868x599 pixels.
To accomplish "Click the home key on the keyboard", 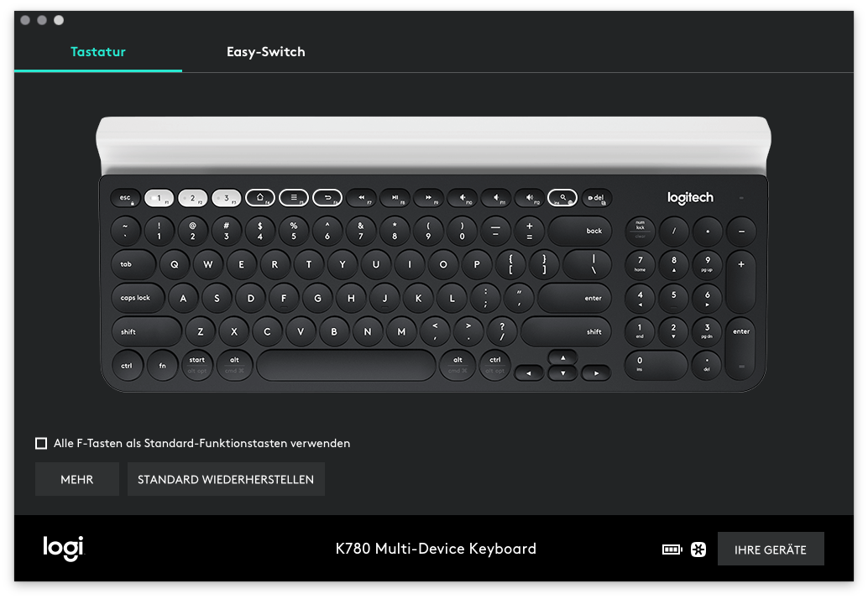I will 260,198.
